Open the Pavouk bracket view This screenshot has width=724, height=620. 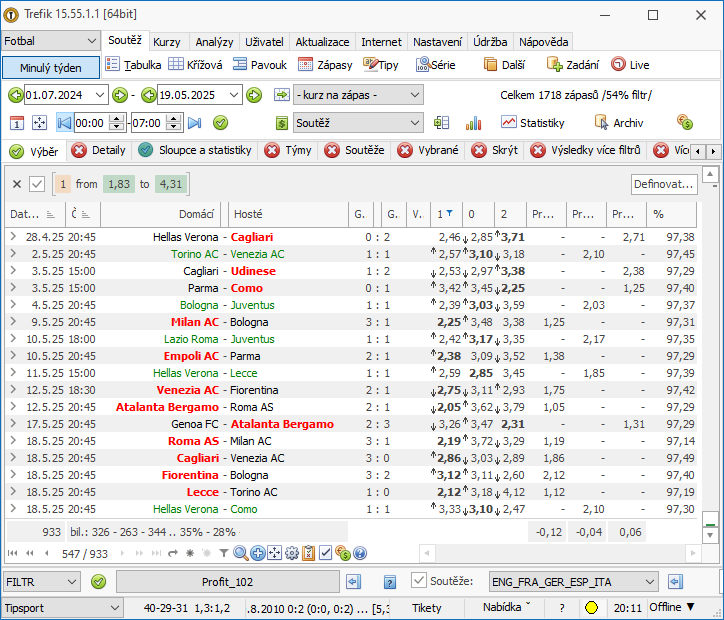[x=259, y=65]
